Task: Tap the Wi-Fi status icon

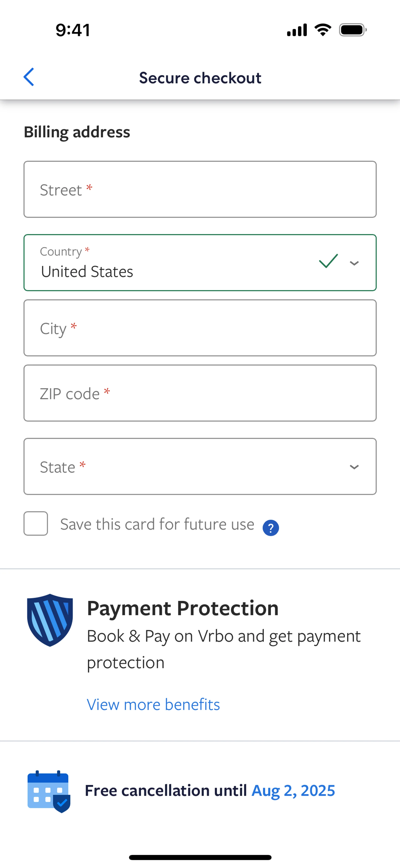Action: point(322,30)
